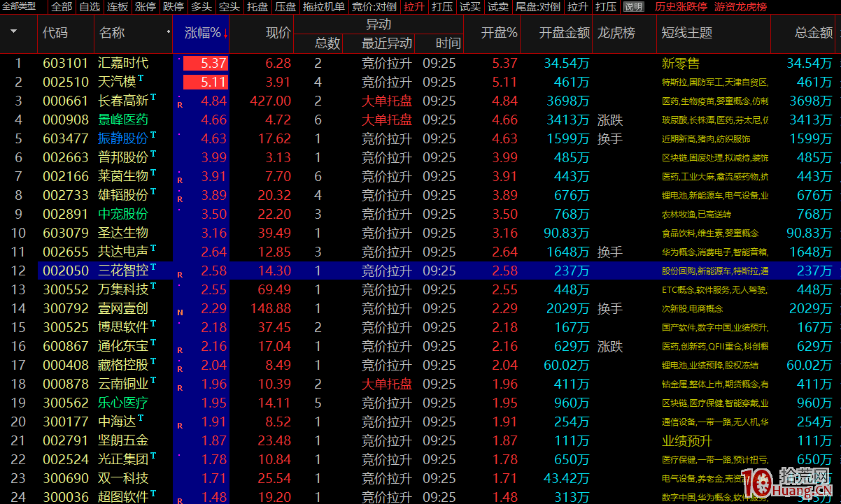Open the 全部类型 type selector
The width and height of the screenshot is (841, 504).
[x=18, y=6]
